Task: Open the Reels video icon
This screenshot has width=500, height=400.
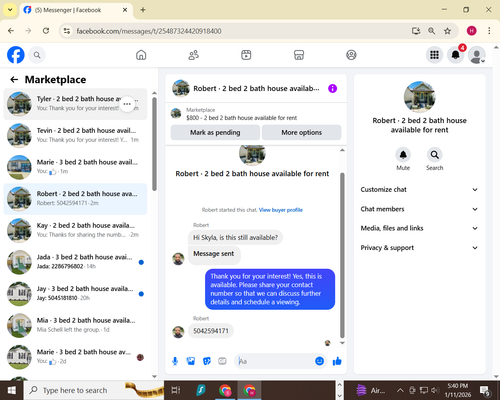Action: pos(246,55)
